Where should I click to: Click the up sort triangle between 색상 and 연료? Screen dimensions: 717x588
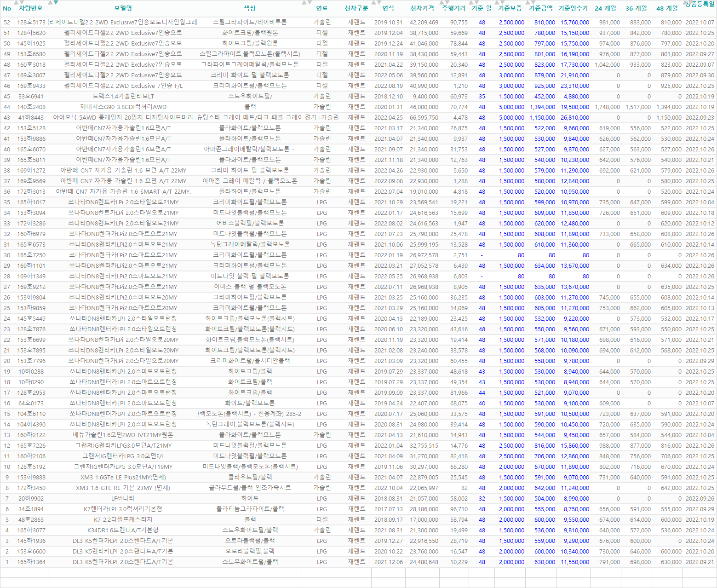(304, 2)
